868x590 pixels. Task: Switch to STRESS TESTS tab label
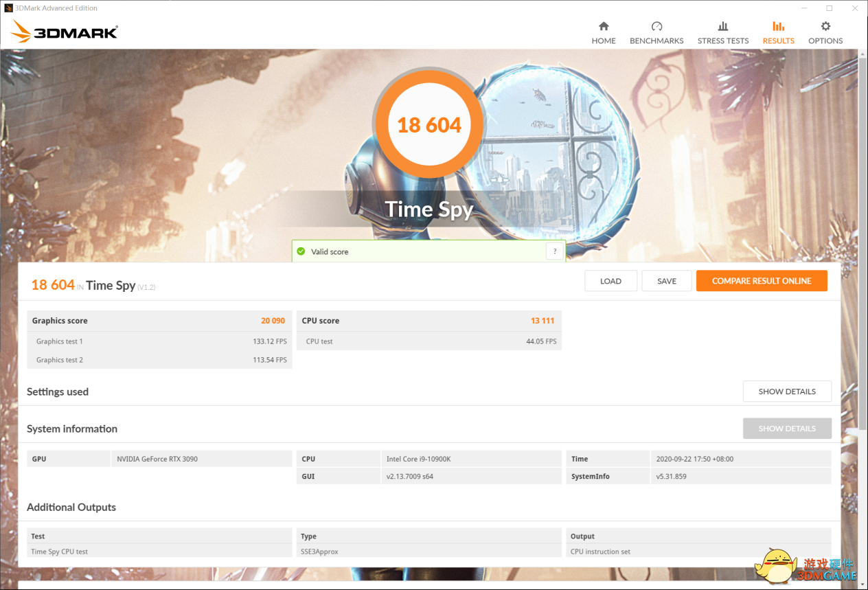point(723,41)
